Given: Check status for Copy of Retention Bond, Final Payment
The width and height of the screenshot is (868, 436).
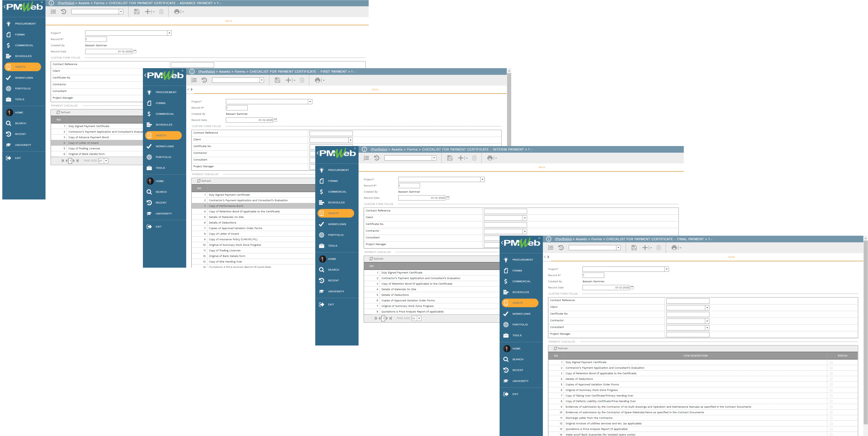Looking at the screenshot, I should [831, 374].
